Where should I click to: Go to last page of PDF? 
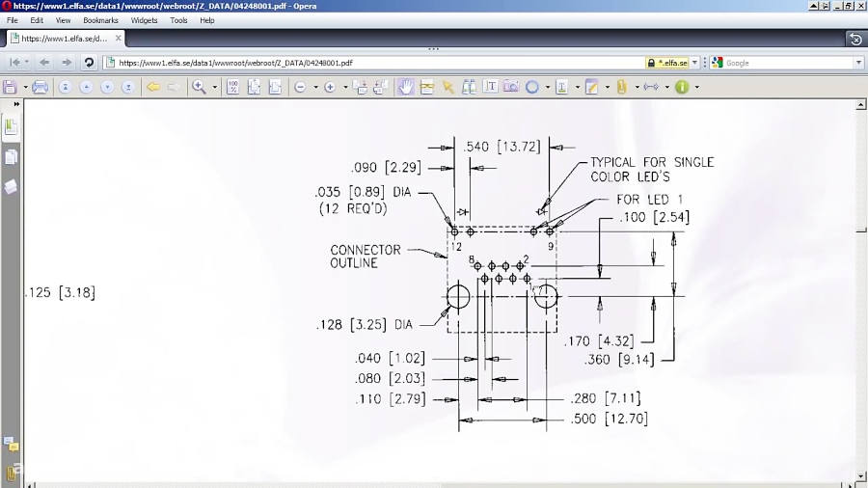(128, 88)
